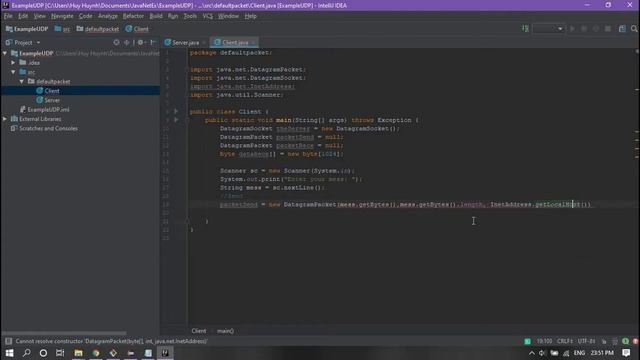Screen dimensions: 640x360
Task: Click the Debug button in toolbar
Action: point(584,29)
